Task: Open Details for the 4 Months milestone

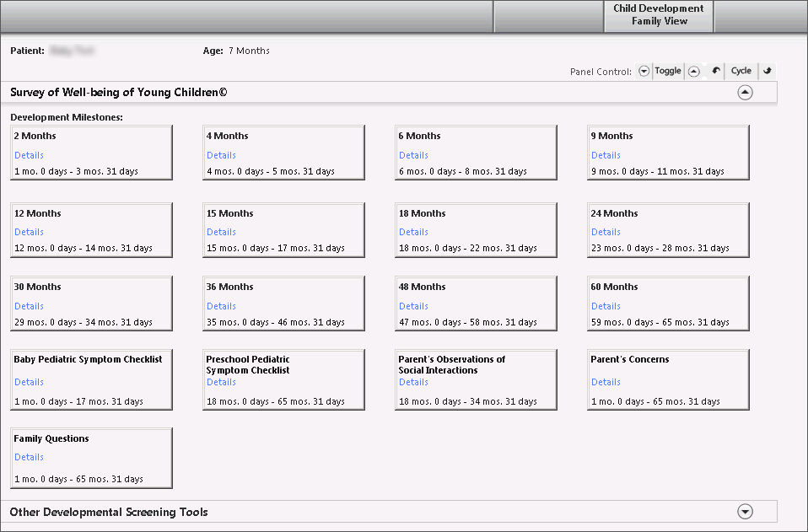Action: [x=221, y=155]
